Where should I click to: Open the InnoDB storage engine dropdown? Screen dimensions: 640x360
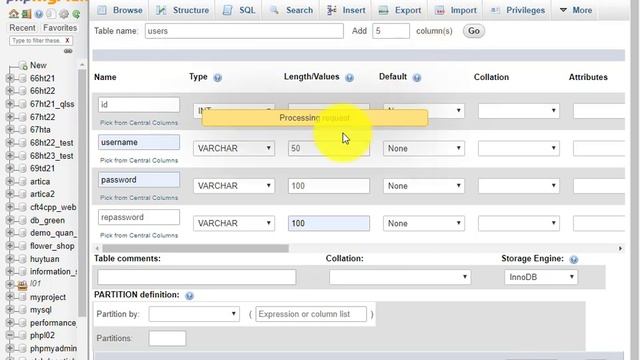541,277
